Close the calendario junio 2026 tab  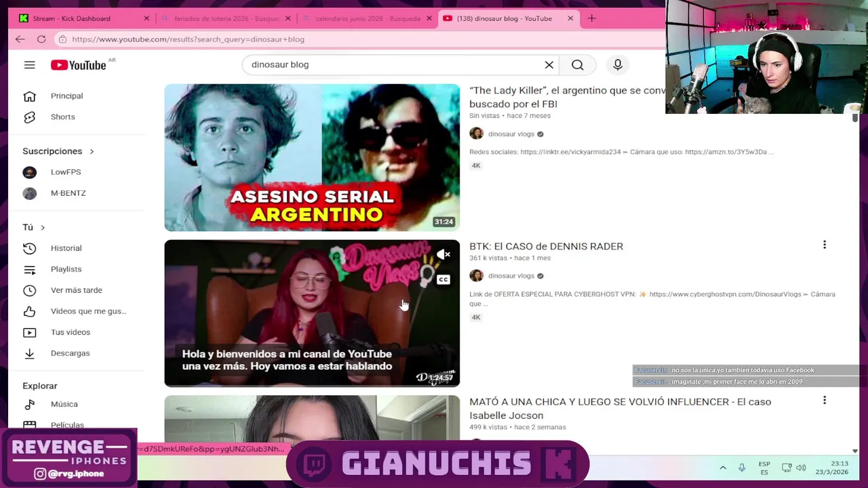tap(429, 18)
